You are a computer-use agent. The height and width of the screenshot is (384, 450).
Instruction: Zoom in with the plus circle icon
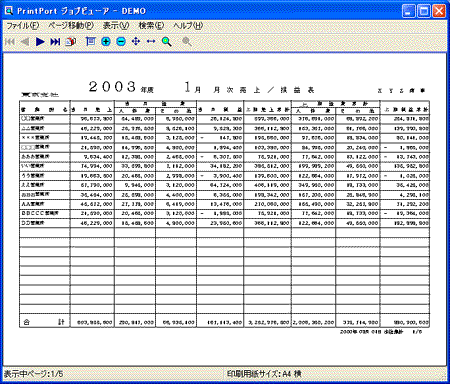pyautogui.click(x=106, y=42)
